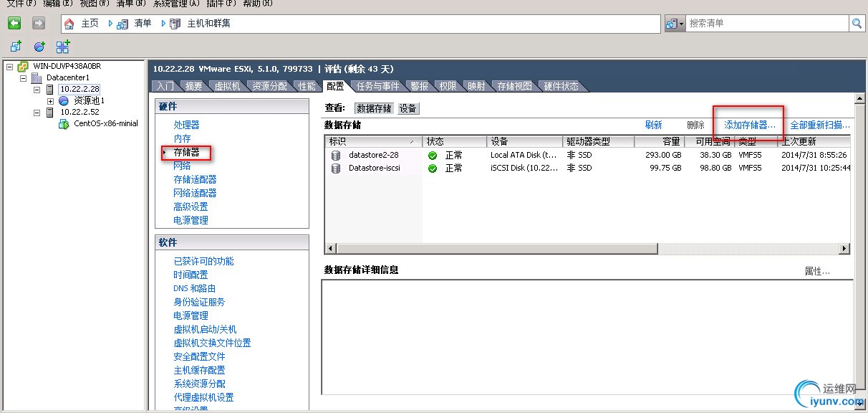
Task: Click the 98.80 GB free space cell
Action: click(x=715, y=168)
